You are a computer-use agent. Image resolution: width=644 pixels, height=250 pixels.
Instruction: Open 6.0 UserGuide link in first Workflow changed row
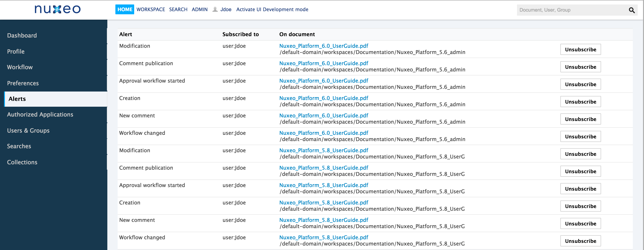point(324,133)
